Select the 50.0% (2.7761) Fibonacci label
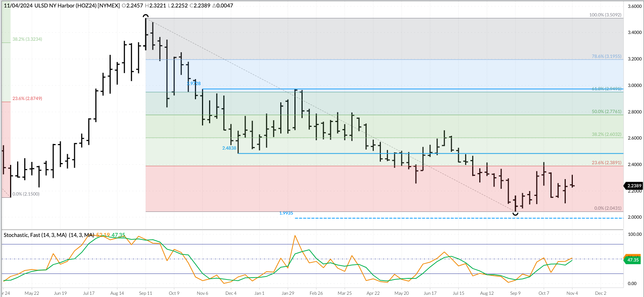Screen dimensions: 644x297 (x=606, y=112)
